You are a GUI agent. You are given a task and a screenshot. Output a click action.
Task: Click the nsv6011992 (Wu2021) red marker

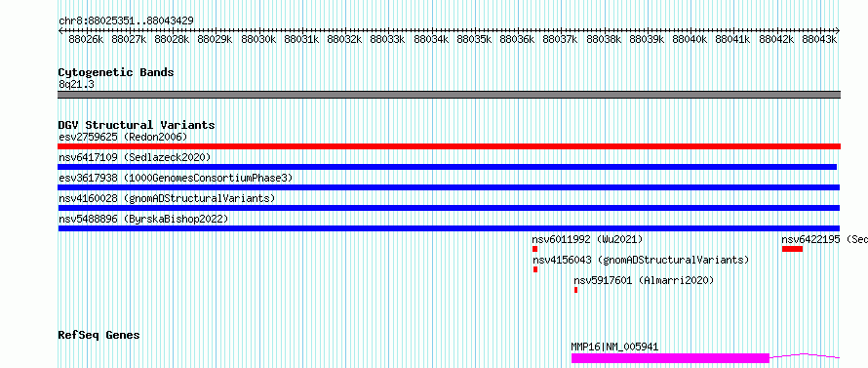click(x=534, y=249)
